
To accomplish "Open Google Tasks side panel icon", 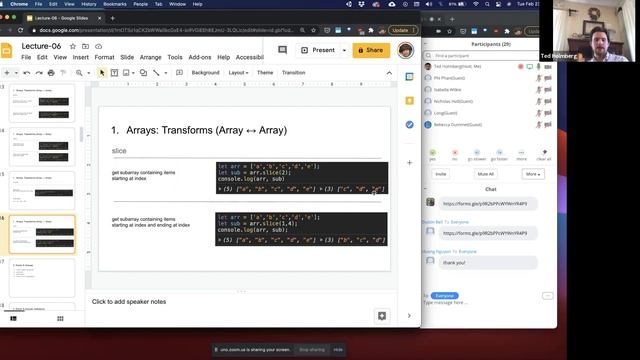I will [x=409, y=124].
